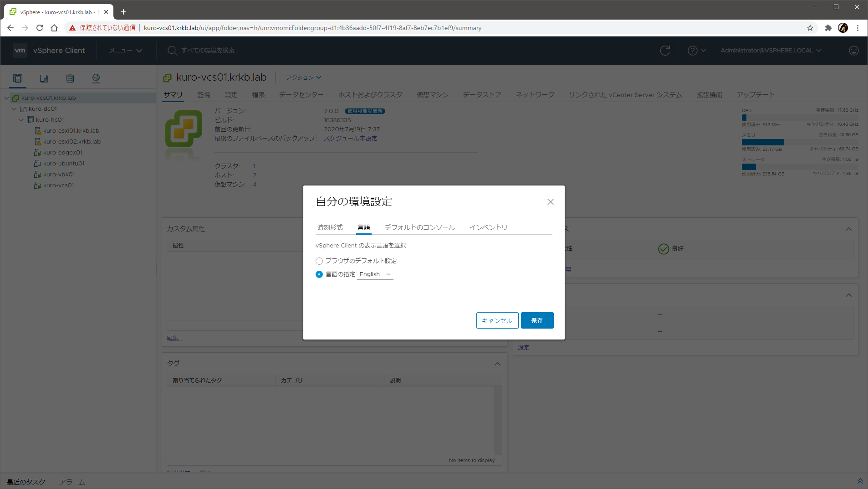This screenshot has width=868, height=489.
Task: Switch to 時刻形式 tab
Action: click(x=330, y=227)
